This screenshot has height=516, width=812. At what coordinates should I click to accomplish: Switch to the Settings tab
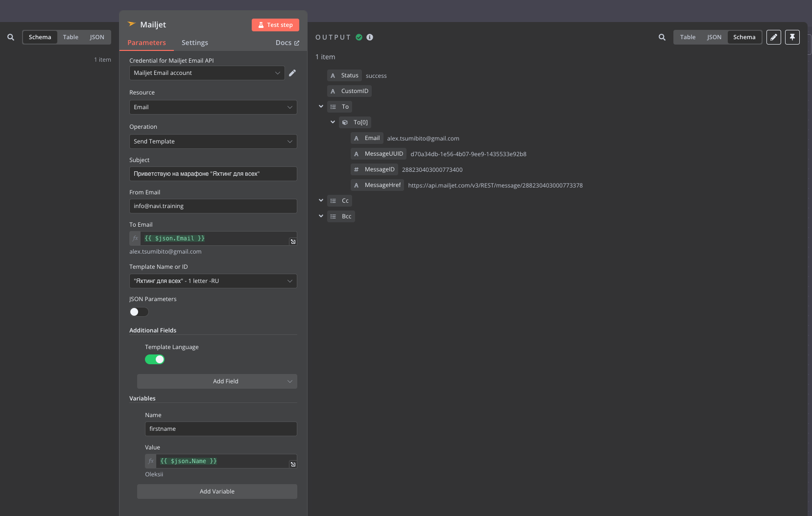[194, 43]
